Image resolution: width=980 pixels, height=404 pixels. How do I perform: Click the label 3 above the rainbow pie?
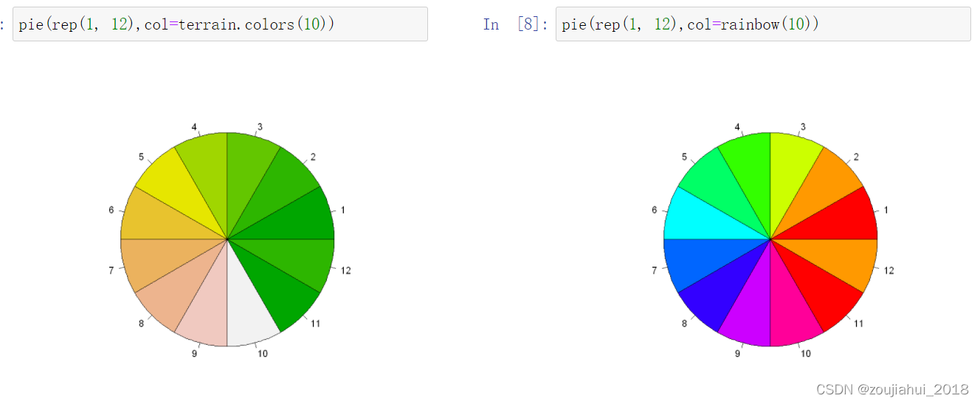coord(803,127)
